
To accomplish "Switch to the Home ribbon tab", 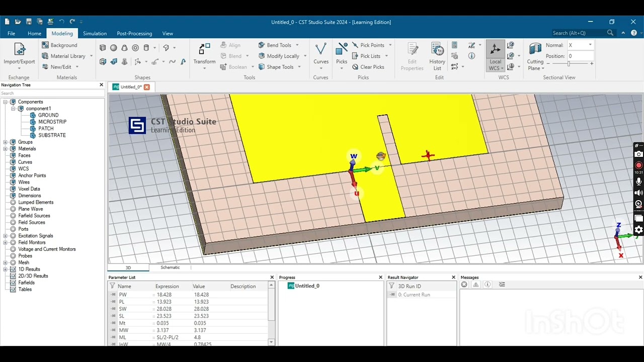I will tap(35, 33).
